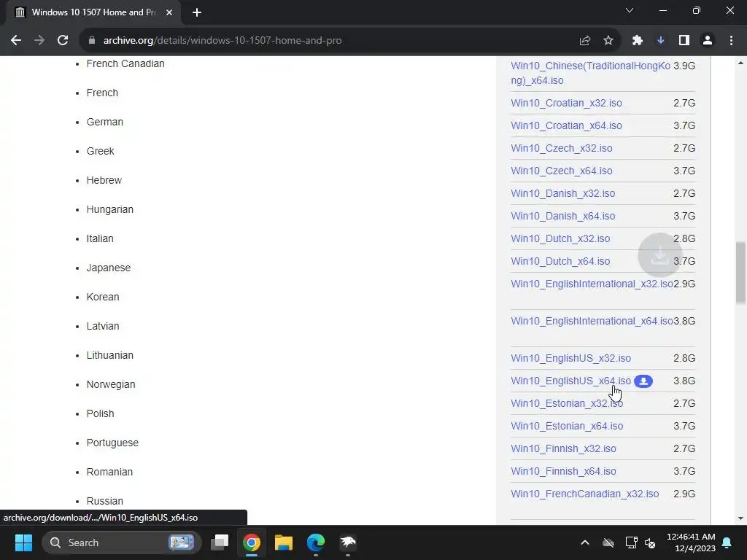
Task: Open the notifications bell
Action: pyautogui.click(x=727, y=542)
